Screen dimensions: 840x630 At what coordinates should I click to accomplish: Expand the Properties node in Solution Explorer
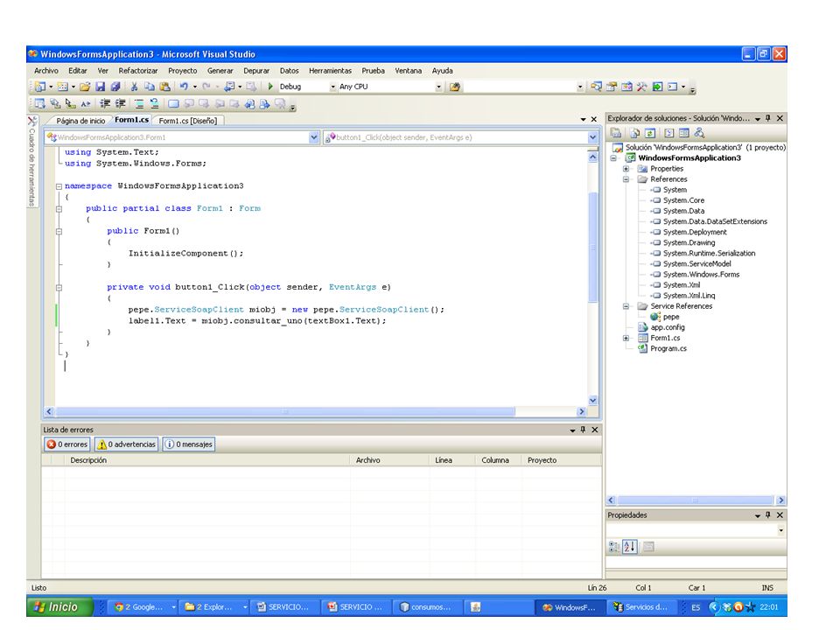626,169
